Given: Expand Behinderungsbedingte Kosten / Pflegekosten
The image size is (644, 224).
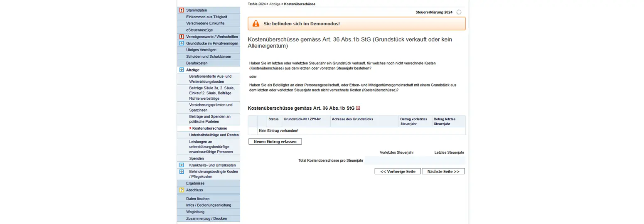Looking at the screenshot, I should (x=213, y=174).
